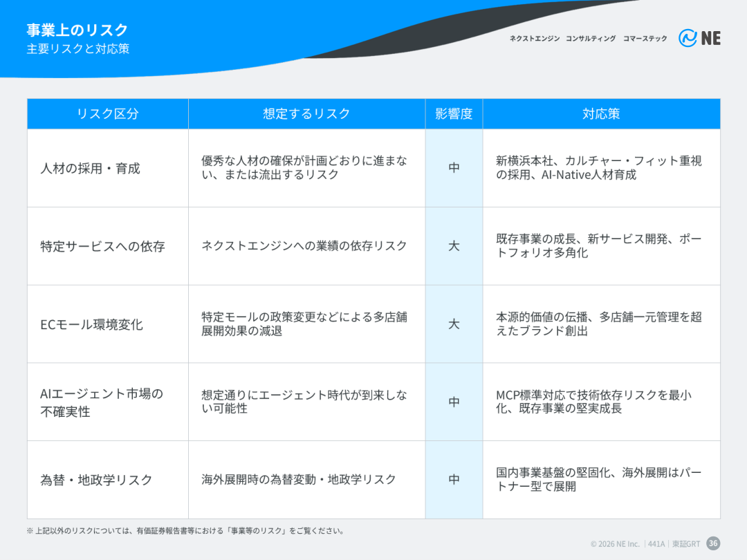The image size is (747, 560).
Task: Click the footnote starting ※上記以外のリスク
Action: tap(186, 531)
